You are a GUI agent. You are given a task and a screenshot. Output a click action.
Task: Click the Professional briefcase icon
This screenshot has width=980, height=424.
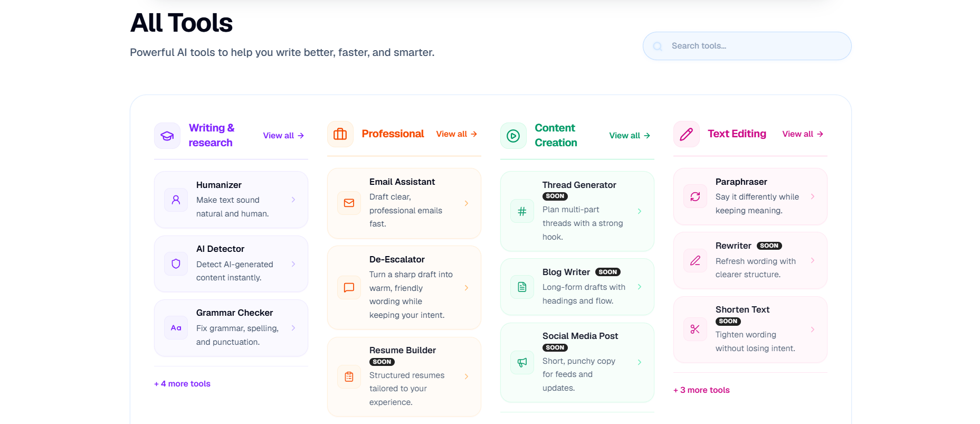[340, 134]
